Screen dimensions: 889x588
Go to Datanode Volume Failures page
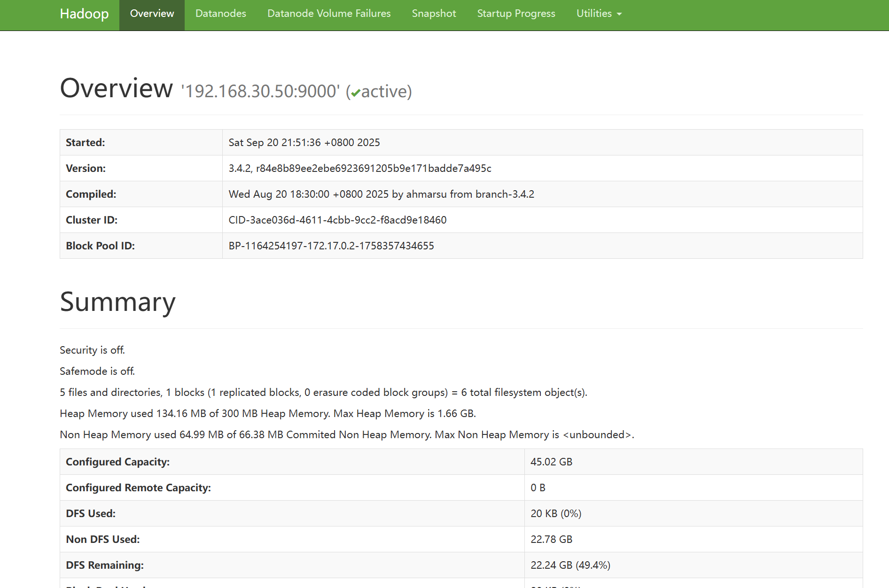328,14
